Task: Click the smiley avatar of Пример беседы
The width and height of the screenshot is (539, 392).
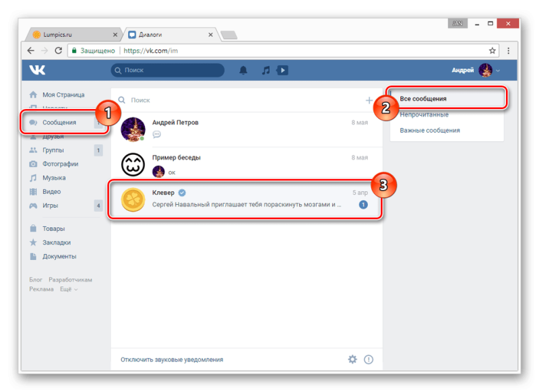Action: point(133,164)
